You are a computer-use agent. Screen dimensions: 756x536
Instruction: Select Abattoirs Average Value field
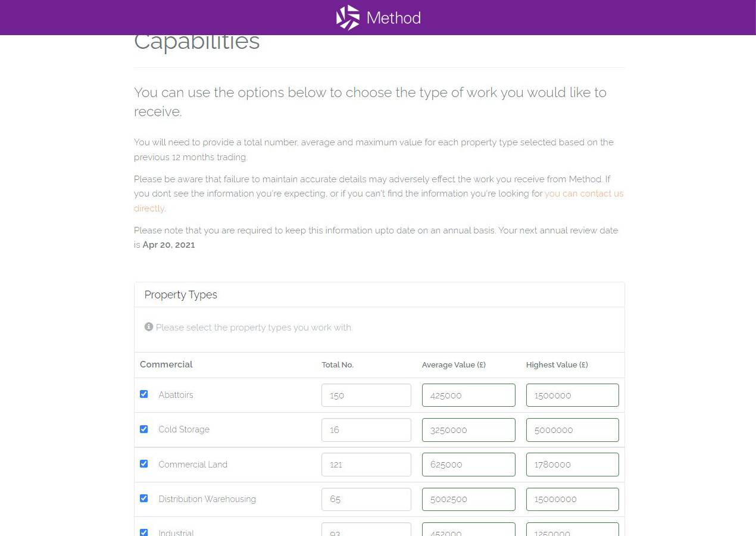468,395
